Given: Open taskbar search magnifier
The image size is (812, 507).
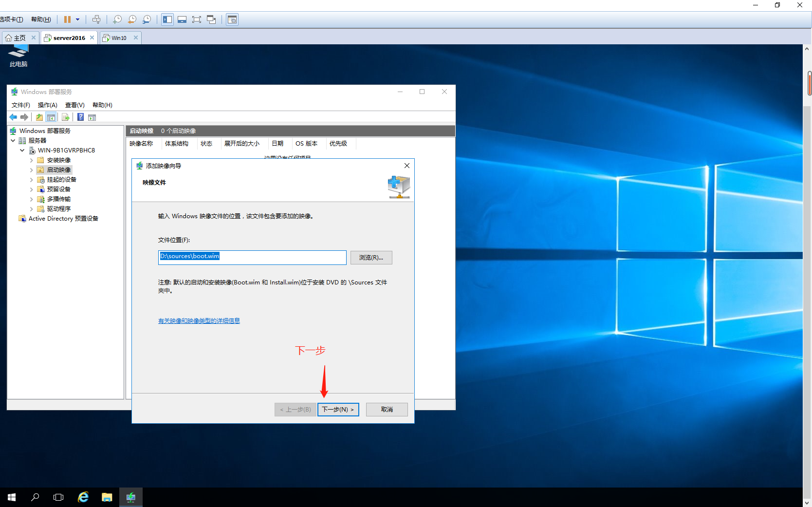Looking at the screenshot, I should point(35,497).
